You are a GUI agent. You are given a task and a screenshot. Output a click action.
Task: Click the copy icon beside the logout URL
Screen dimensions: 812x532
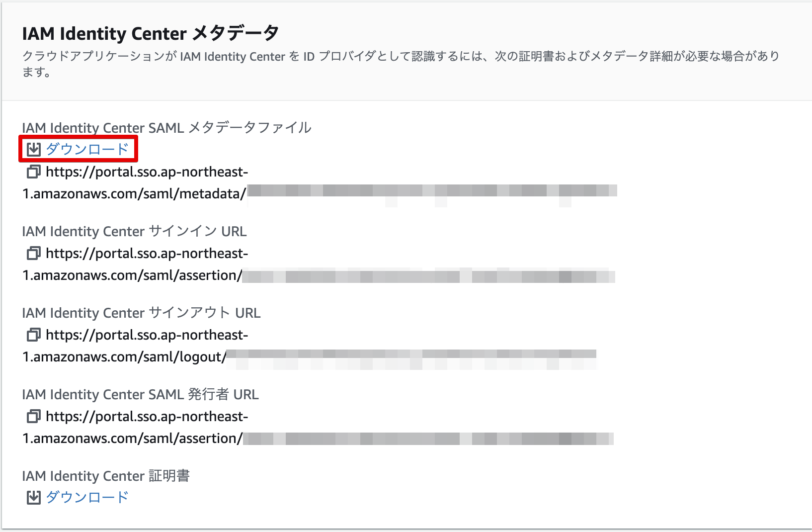33,335
